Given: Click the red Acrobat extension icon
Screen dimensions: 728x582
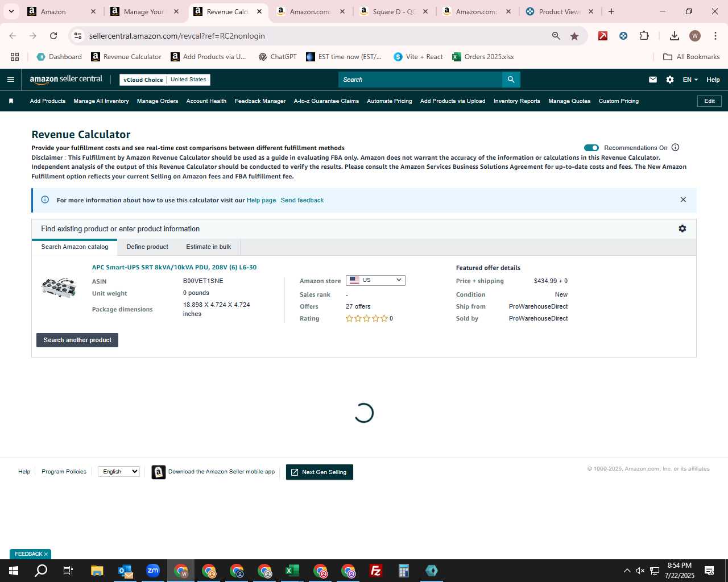Looking at the screenshot, I should [603, 36].
